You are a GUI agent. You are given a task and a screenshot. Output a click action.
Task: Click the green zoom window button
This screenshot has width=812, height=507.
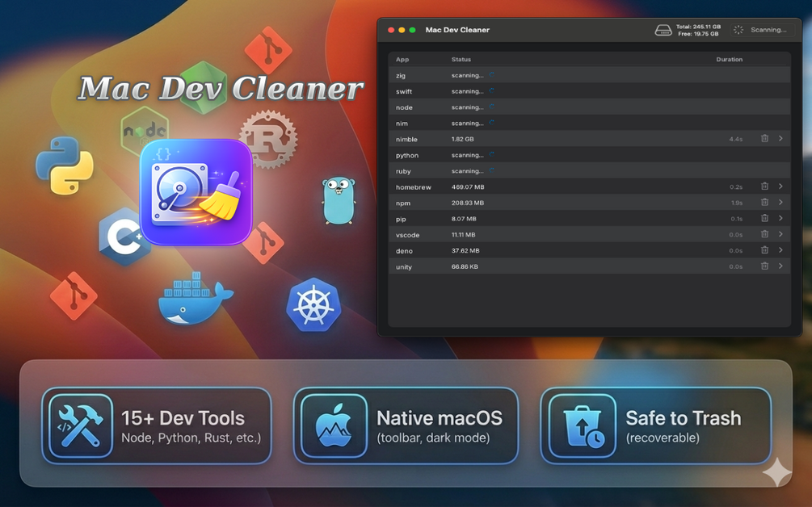coord(412,30)
